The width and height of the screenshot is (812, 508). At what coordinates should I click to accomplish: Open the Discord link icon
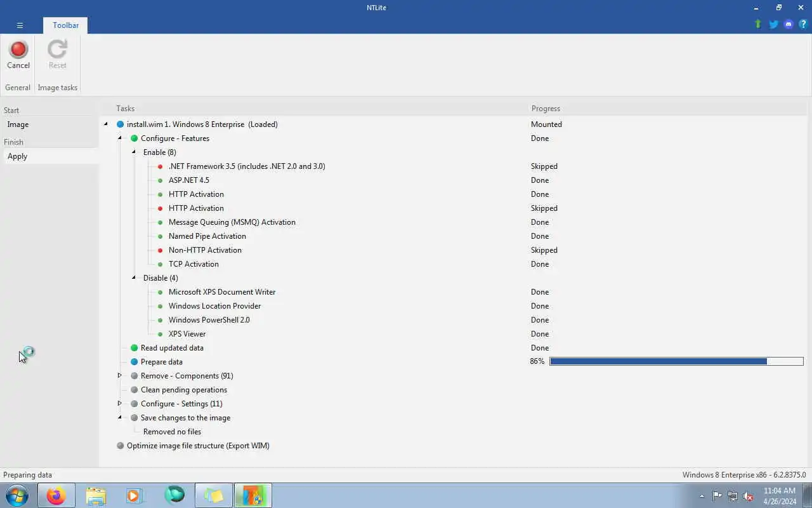pos(789,24)
